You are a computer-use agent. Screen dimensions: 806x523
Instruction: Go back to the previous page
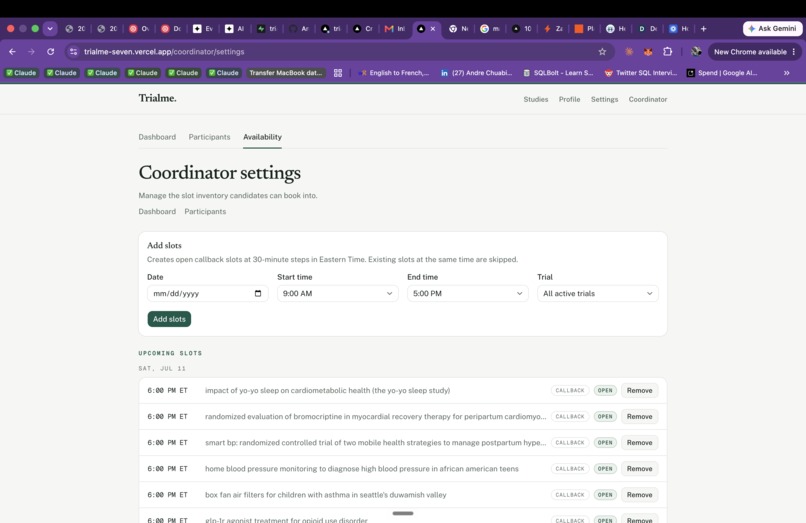(12, 51)
